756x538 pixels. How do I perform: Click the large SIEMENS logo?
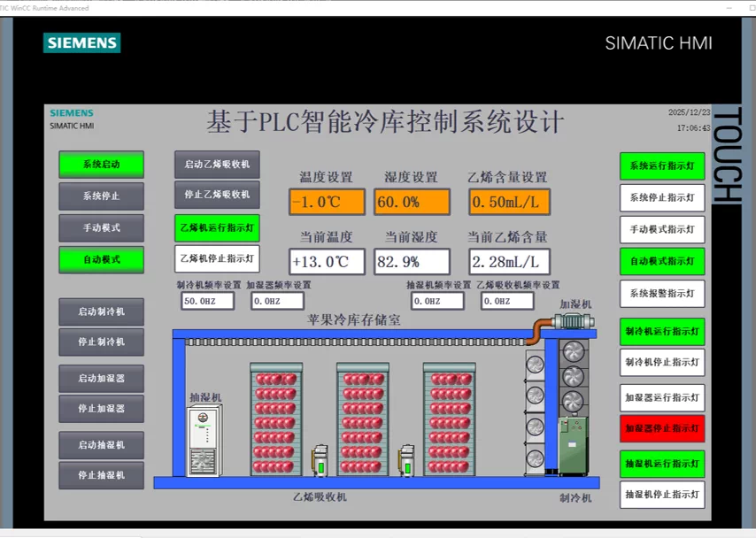tap(82, 42)
